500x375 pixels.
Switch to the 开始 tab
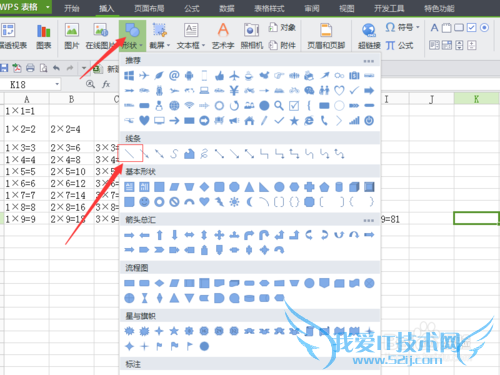72,8
